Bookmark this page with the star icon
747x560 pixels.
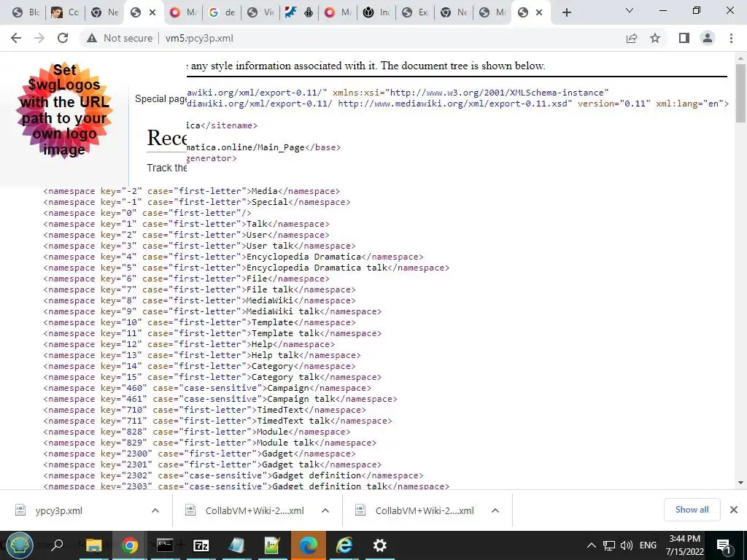[655, 38]
